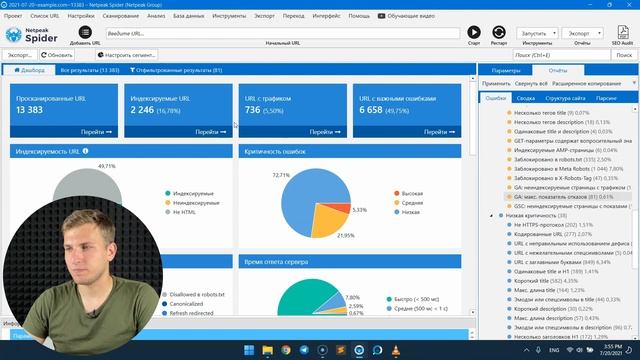Switch to Отфильтрованные результаты (81) tab
This screenshot has height=360, width=640.
tap(176, 70)
